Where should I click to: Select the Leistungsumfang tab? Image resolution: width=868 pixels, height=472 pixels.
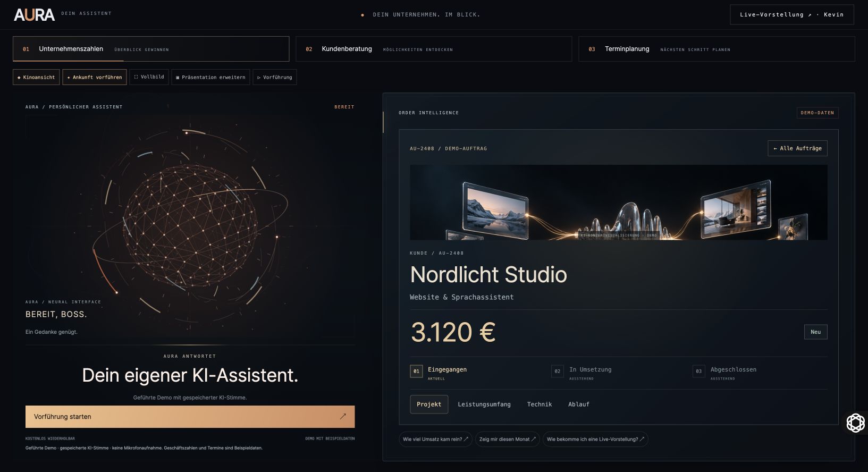tap(484, 404)
